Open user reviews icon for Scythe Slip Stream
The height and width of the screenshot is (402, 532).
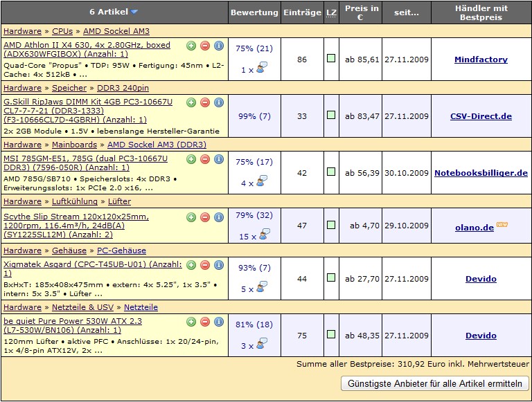click(x=265, y=235)
